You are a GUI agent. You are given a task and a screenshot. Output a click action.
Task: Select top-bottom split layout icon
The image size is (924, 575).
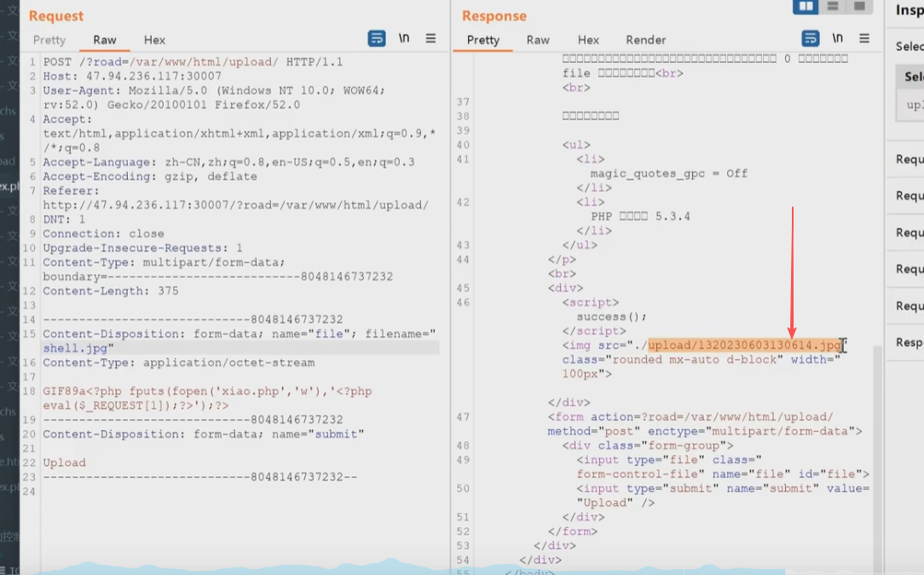pos(833,7)
